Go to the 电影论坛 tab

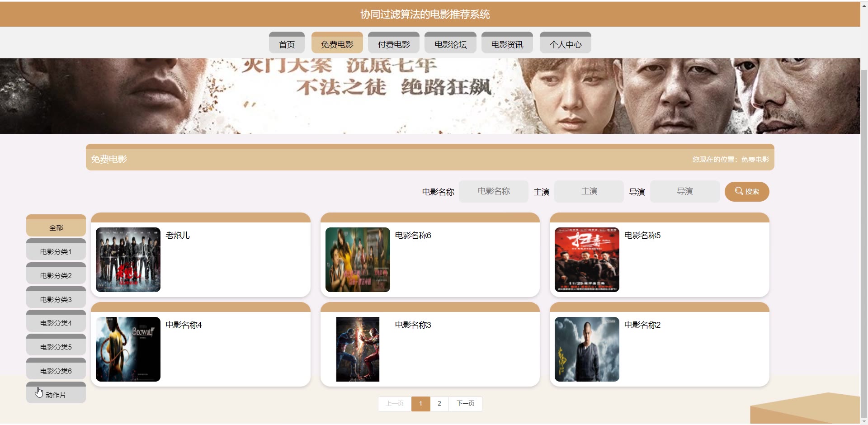tap(450, 43)
